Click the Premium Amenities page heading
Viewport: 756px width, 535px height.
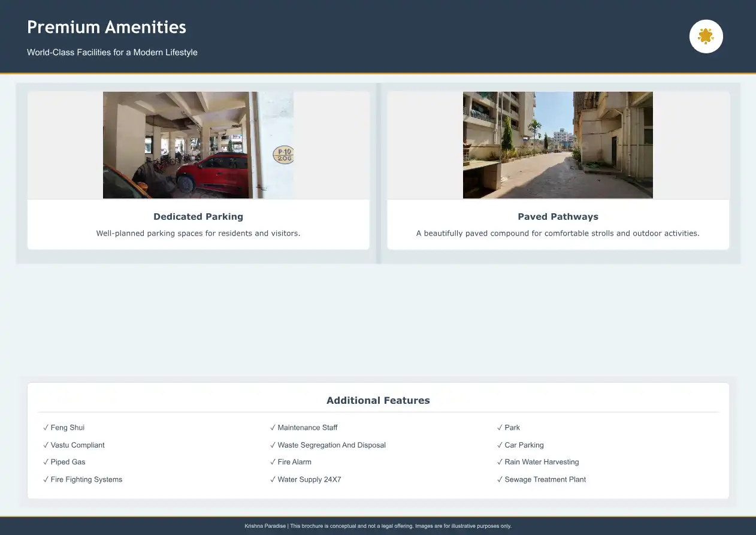107,27
